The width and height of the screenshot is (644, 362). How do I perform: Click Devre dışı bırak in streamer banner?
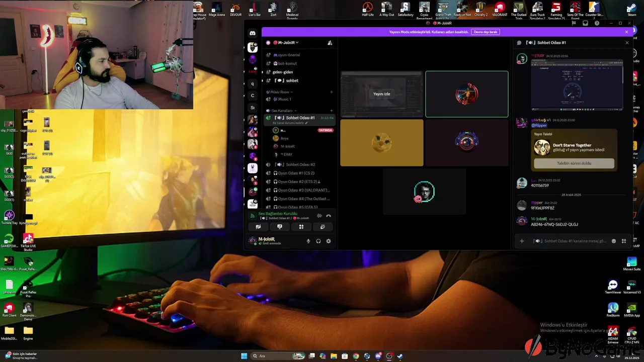pyautogui.click(x=486, y=32)
